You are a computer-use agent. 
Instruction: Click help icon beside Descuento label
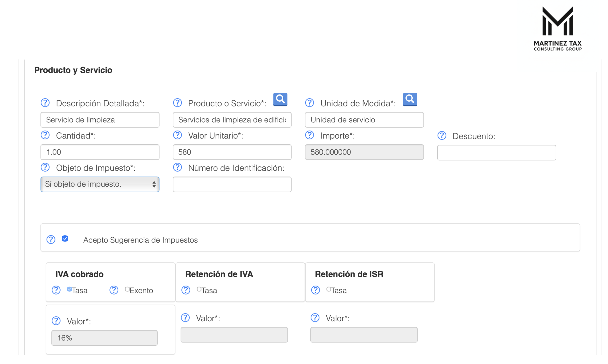tap(442, 135)
